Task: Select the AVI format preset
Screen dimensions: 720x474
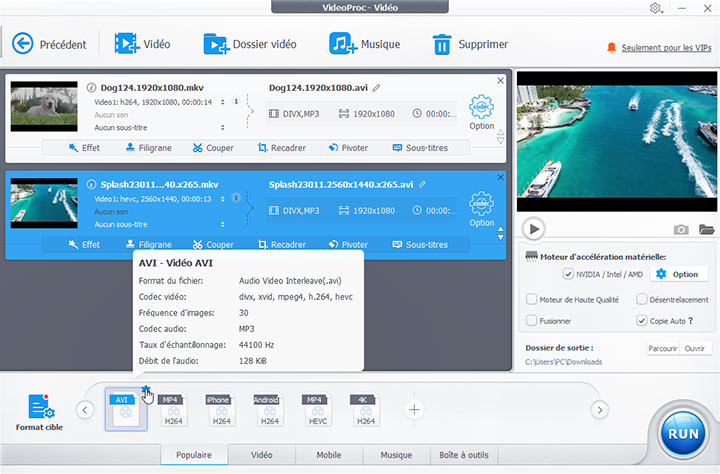Action: click(x=126, y=409)
